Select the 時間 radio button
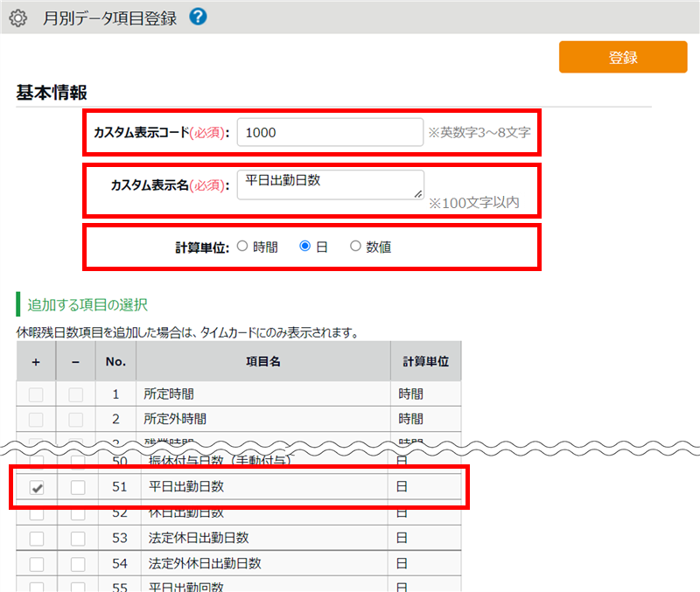This screenshot has height=592, width=700. pyautogui.click(x=242, y=247)
